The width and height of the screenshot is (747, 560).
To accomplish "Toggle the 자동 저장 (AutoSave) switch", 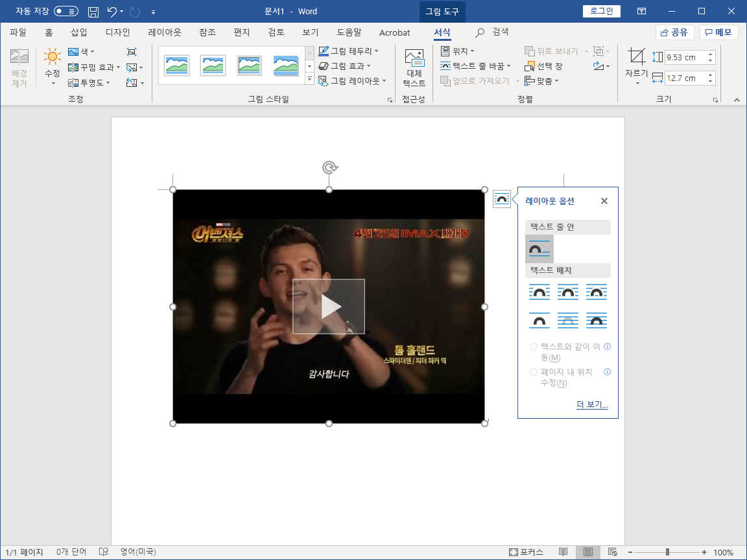I will pos(65,12).
